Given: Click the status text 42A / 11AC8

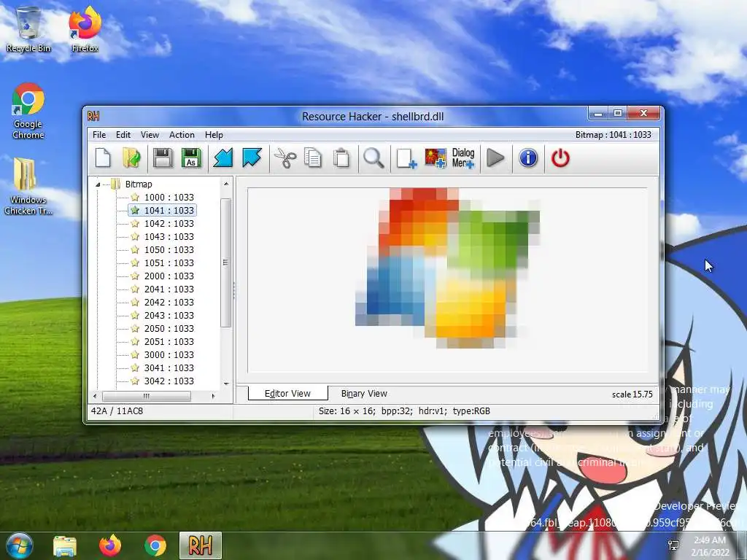Looking at the screenshot, I should click(x=117, y=411).
